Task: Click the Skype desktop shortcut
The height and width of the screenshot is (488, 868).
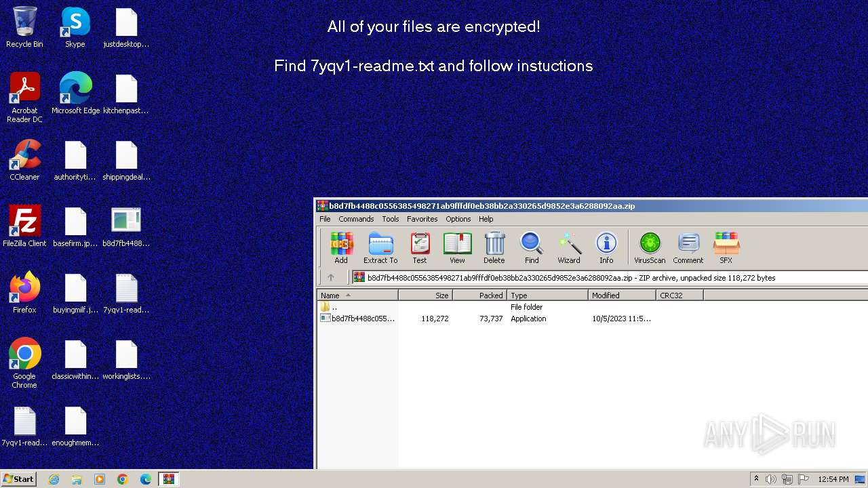Action: 75,28
